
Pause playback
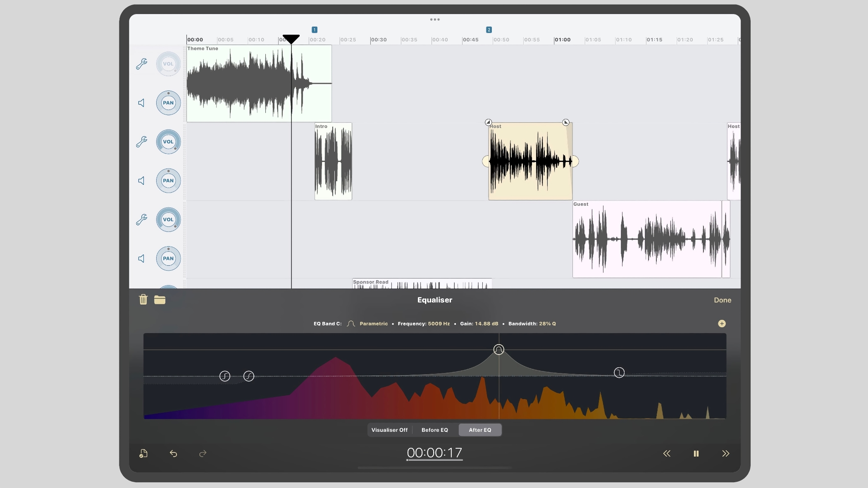696,454
